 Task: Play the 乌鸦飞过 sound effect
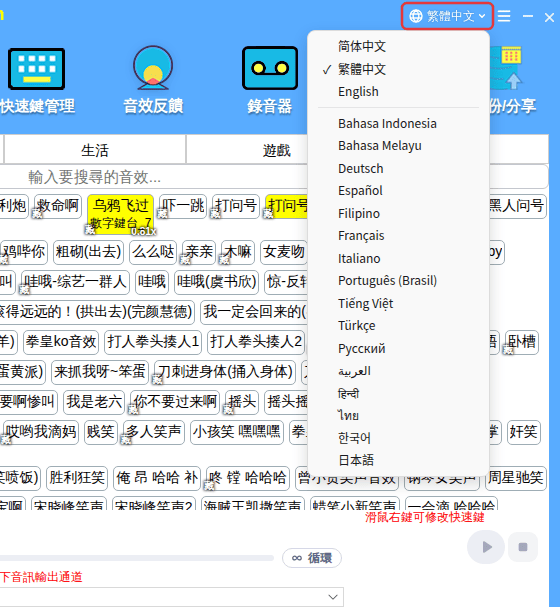pos(120,214)
